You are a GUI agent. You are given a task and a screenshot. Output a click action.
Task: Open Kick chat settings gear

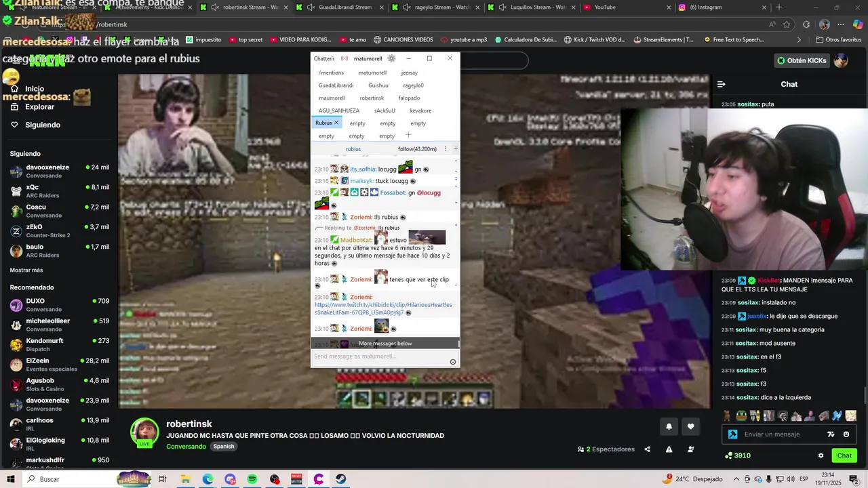pos(821,455)
